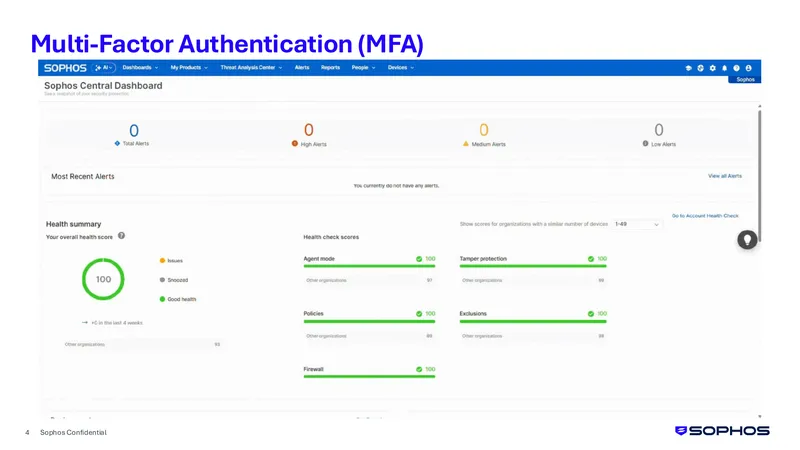
Task: Click the Medium Alerts count of zero
Action: tap(484, 130)
